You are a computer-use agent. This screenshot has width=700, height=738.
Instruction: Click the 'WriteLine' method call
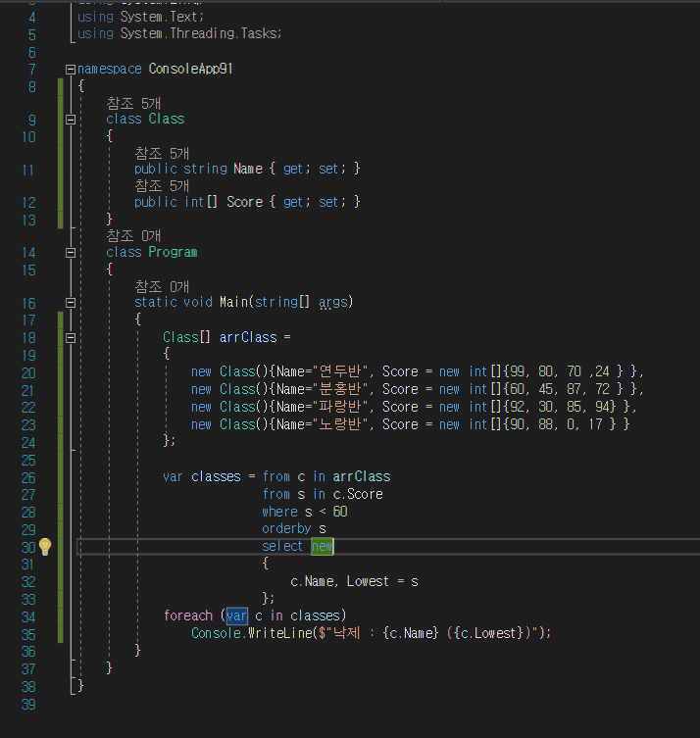tap(280, 633)
